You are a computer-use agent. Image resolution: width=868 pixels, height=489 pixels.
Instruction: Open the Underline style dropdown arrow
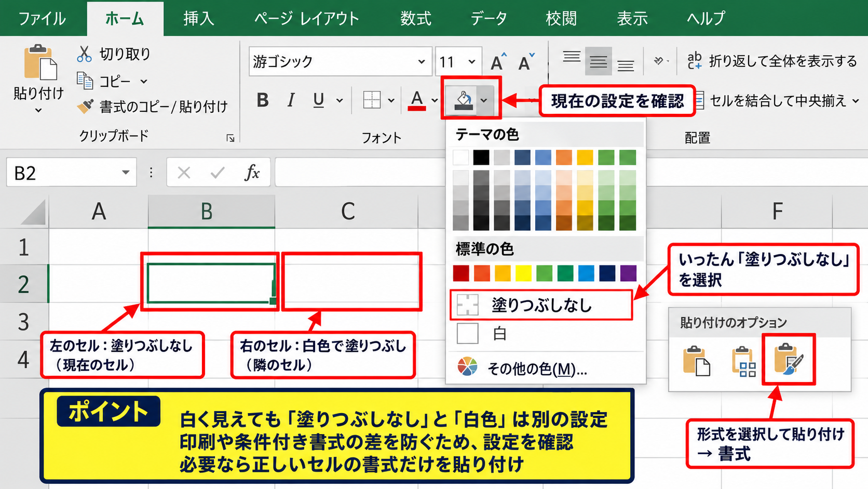340,100
